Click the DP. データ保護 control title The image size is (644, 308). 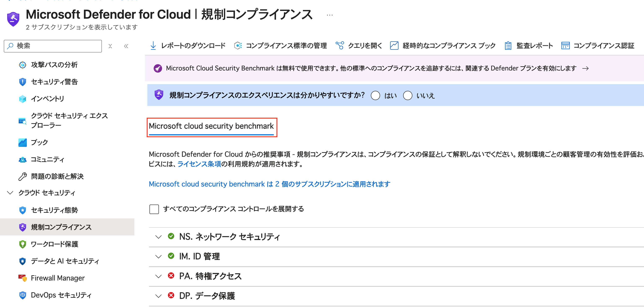click(207, 296)
